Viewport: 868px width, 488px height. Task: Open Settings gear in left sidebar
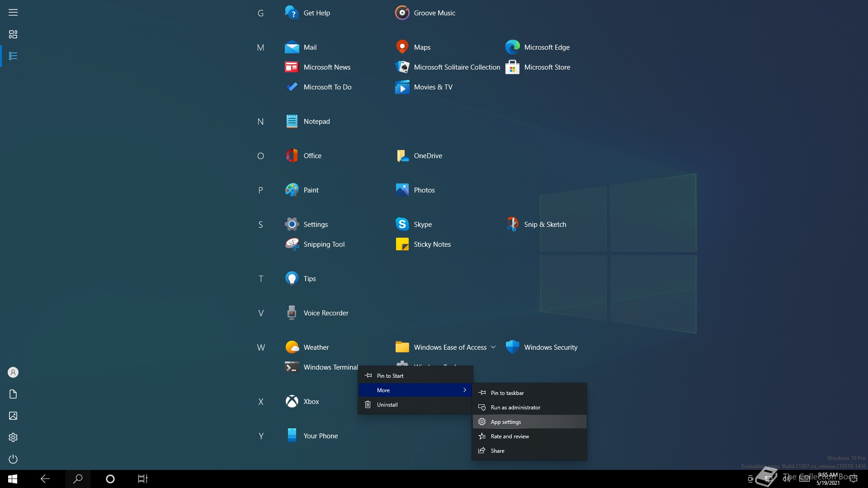pos(13,437)
